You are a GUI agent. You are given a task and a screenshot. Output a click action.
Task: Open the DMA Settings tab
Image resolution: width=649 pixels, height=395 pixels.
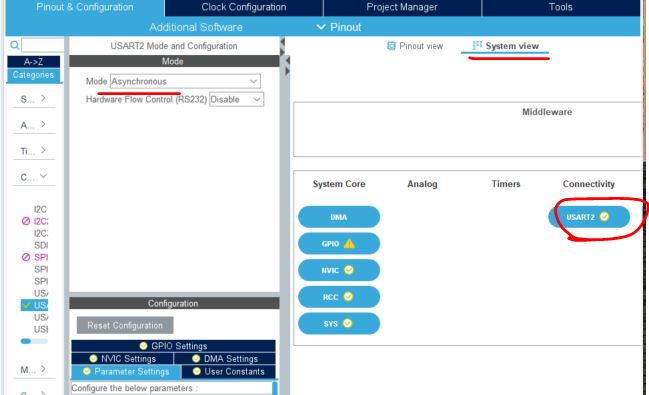(225, 359)
